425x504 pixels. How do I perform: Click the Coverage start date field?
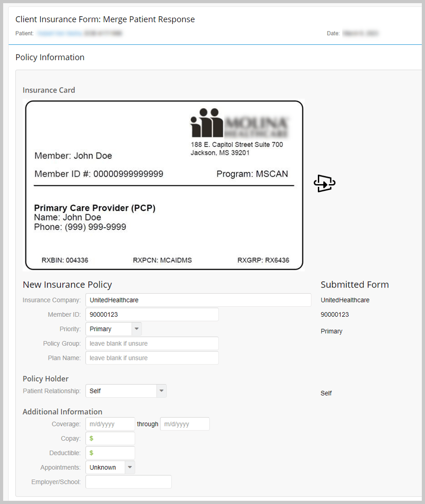[110, 424]
